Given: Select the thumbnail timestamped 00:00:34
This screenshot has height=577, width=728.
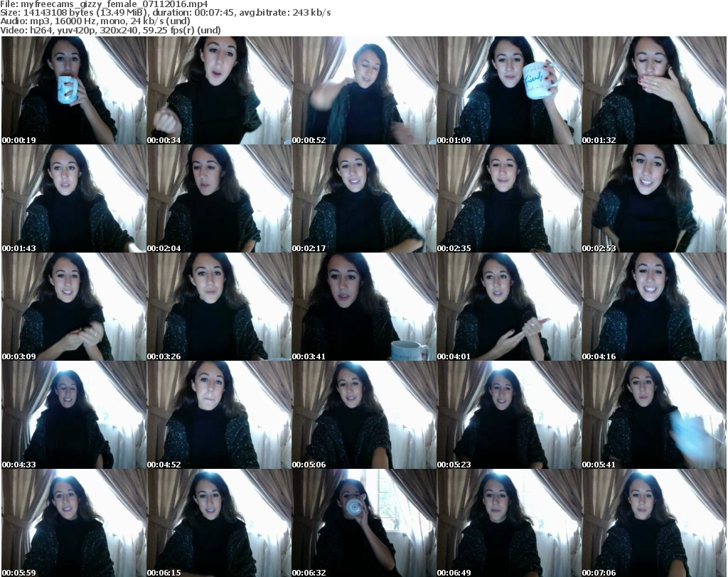Looking at the screenshot, I should coord(219,90).
